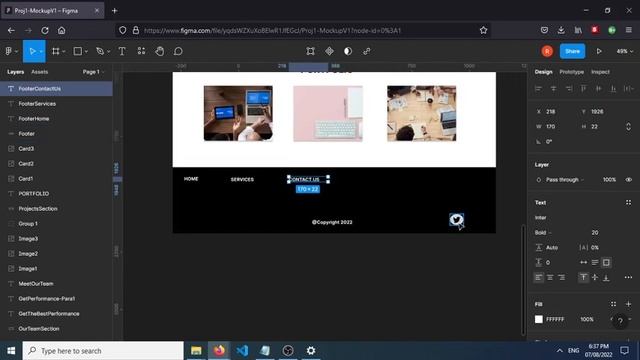Click the white fill color swatch
640x360 pixels.
(x=539, y=319)
